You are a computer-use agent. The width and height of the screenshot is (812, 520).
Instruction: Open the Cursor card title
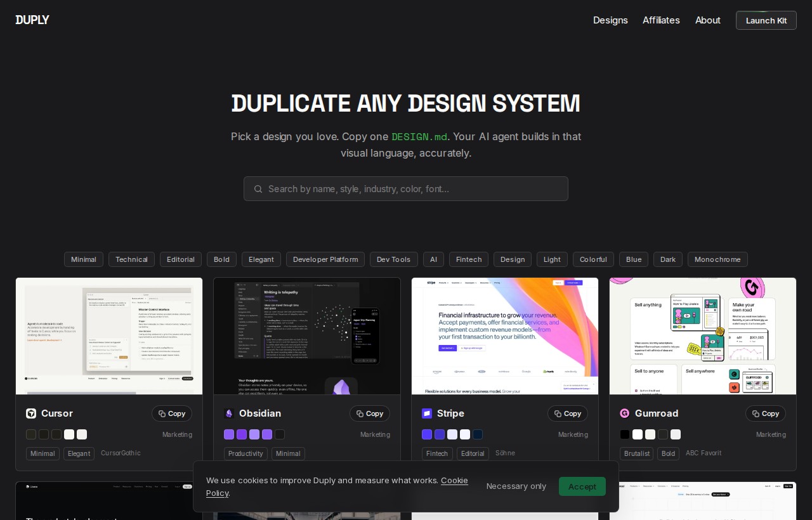click(x=57, y=413)
